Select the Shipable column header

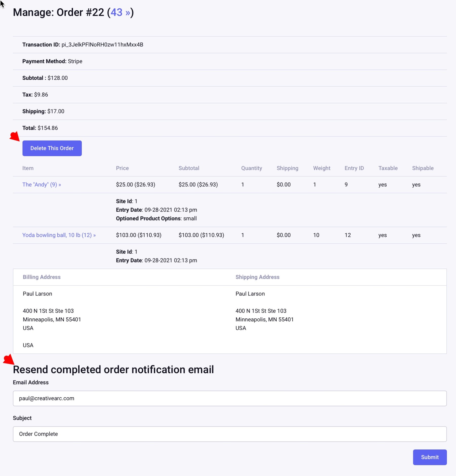pyautogui.click(x=423, y=168)
